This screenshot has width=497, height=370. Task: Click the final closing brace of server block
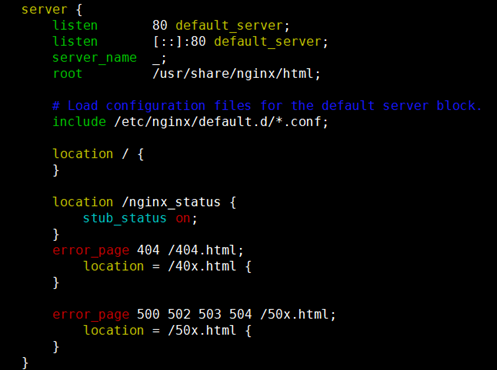click(25, 363)
